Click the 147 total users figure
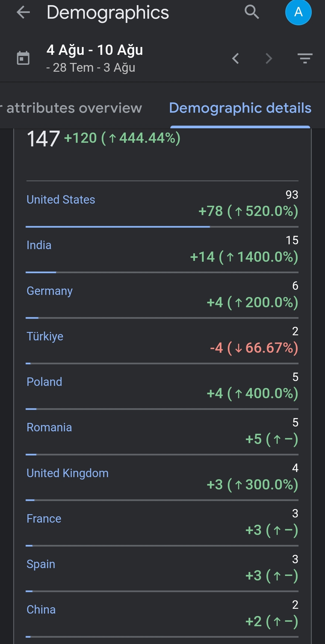Screen dimensions: 325x644 click(43, 139)
